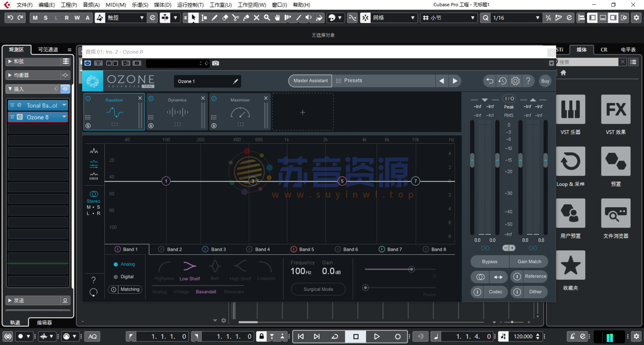Enable Matching EQ toggle
Viewport: 644px width, 345px height.
click(x=125, y=289)
